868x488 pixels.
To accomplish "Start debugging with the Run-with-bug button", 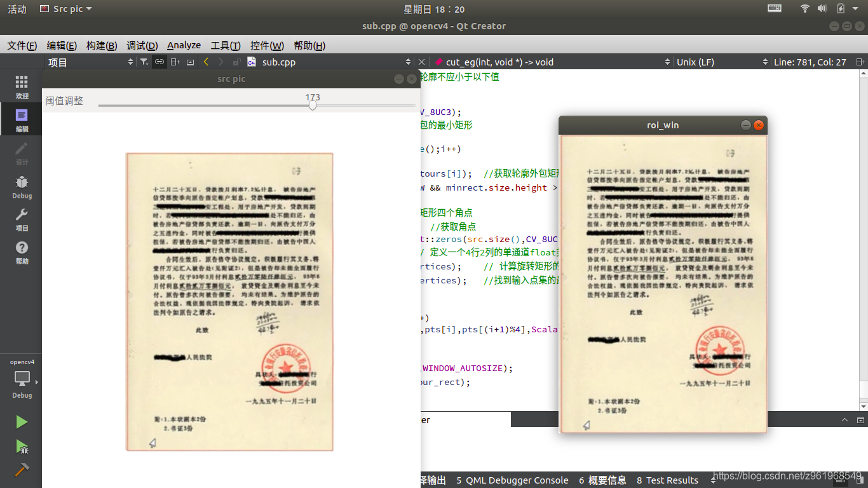I will click(22, 447).
